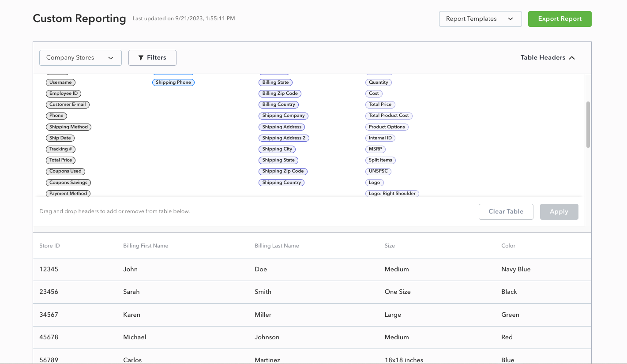This screenshot has width=627, height=364.
Task: Select the UNSPSC header tag
Action: click(x=378, y=171)
